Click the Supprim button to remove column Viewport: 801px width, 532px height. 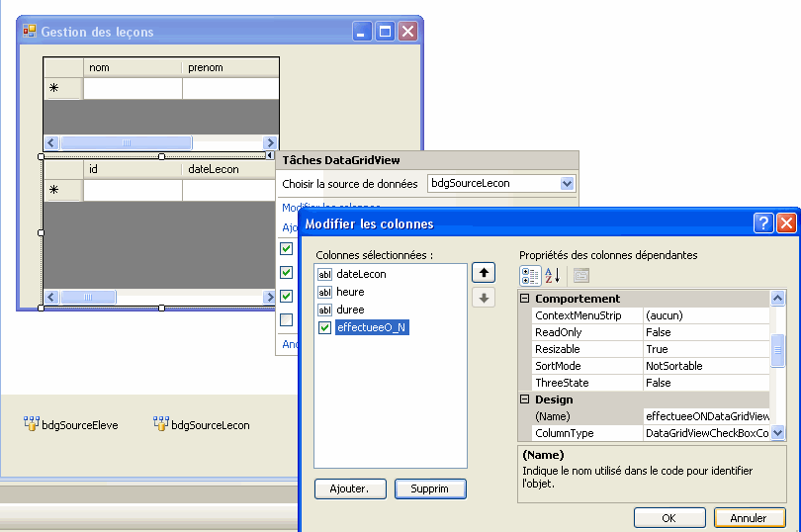[x=430, y=488]
